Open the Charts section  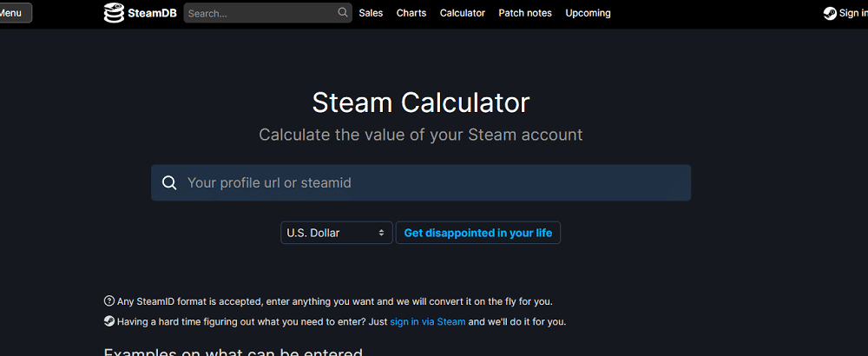tap(411, 13)
